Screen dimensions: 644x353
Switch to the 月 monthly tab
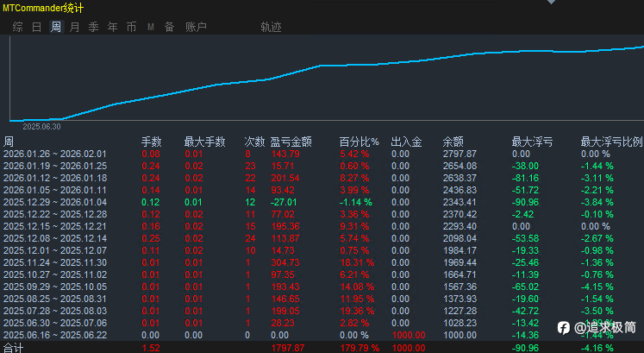click(74, 27)
